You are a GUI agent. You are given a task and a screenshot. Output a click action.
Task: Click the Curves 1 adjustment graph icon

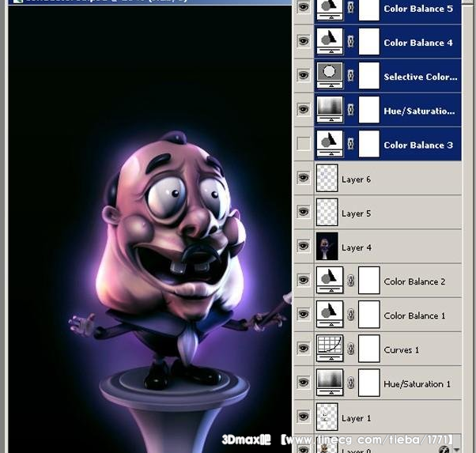tap(330, 349)
